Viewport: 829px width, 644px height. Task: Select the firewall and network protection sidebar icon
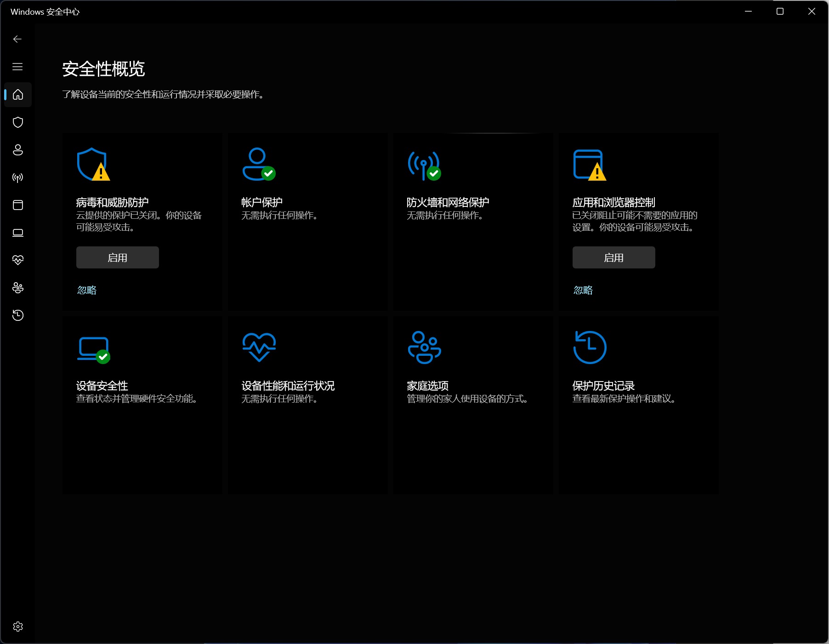click(17, 178)
